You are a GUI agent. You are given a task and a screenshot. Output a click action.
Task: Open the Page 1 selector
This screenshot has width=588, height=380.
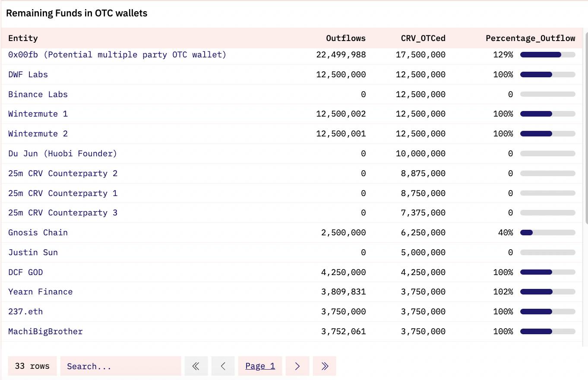[260, 366]
